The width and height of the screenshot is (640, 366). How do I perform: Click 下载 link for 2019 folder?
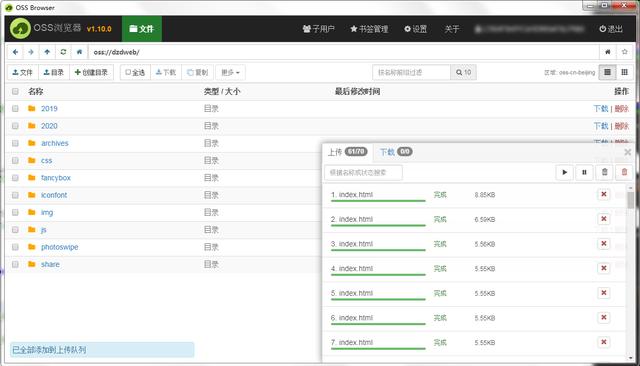click(601, 109)
